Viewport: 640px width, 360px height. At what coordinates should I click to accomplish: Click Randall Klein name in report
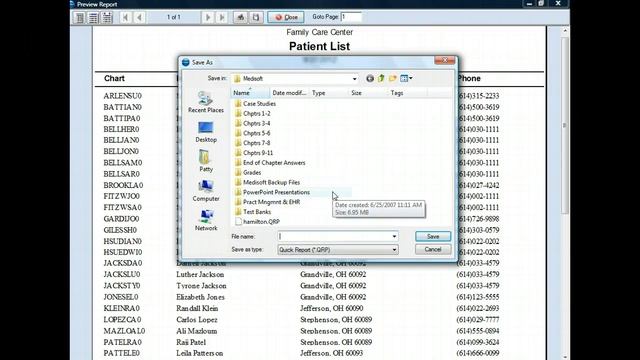(x=197, y=309)
